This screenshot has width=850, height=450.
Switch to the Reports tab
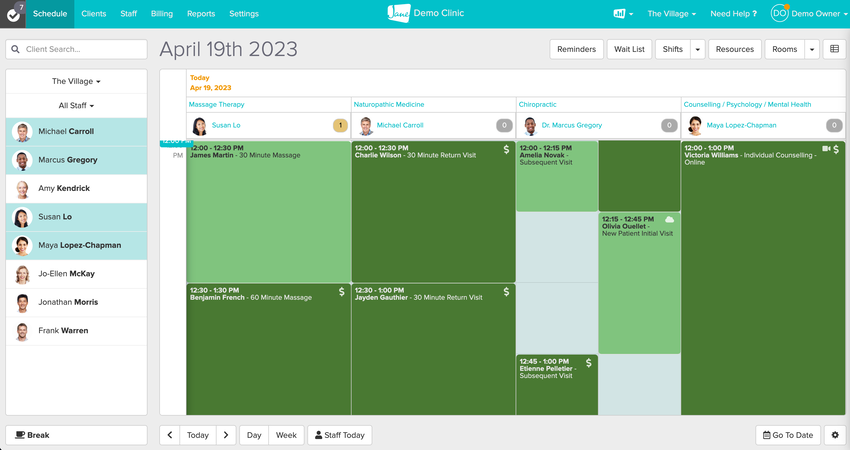click(x=201, y=14)
